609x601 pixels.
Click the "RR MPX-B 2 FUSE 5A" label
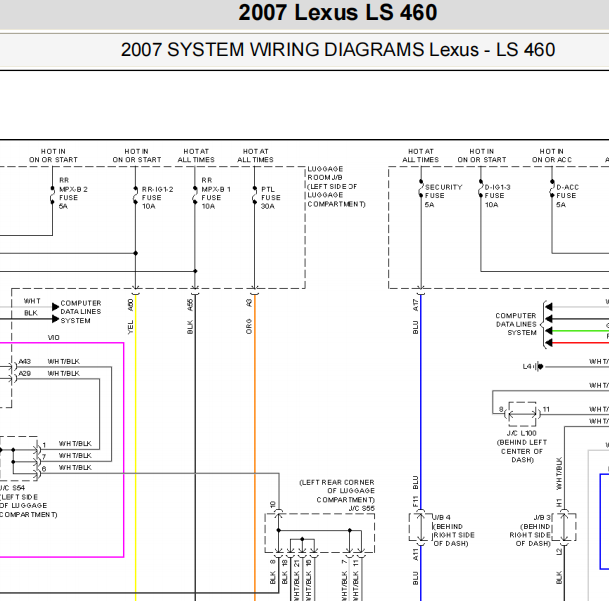[73, 193]
